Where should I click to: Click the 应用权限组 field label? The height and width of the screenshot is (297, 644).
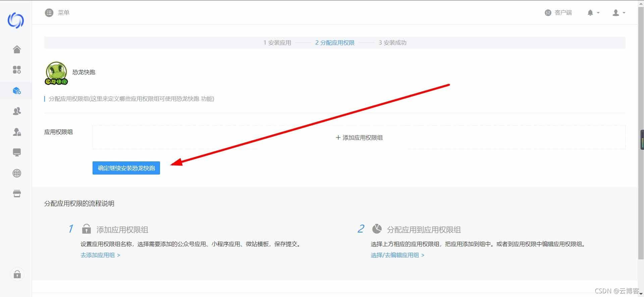tap(58, 132)
